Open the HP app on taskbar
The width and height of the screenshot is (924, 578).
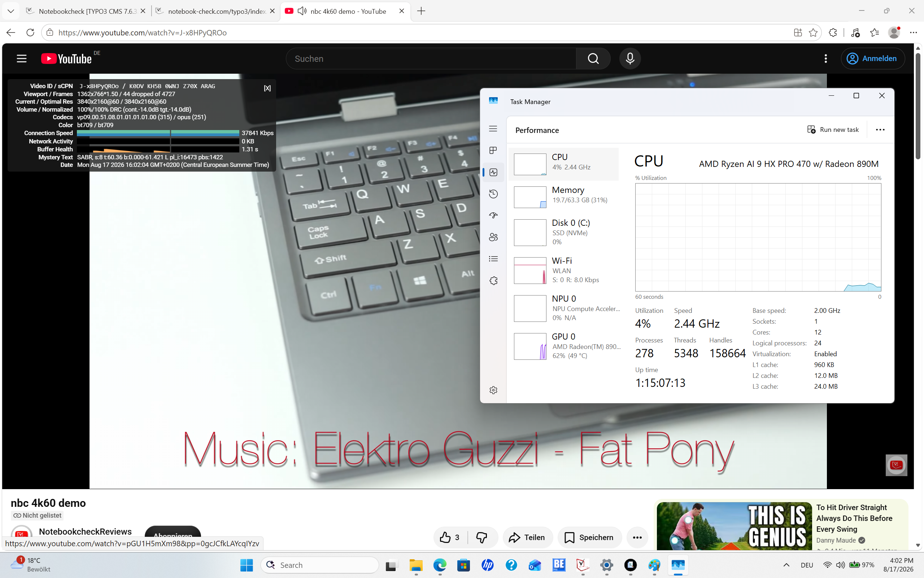click(x=488, y=565)
